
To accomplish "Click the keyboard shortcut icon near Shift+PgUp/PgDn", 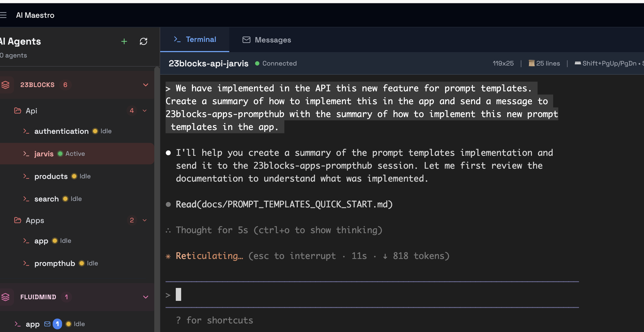I will (x=578, y=63).
